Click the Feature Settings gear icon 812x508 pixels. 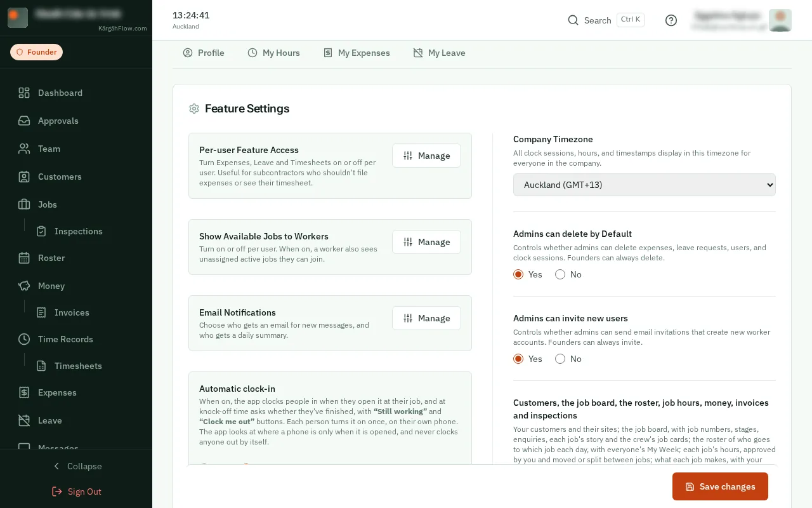pyautogui.click(x=194, y=109)
